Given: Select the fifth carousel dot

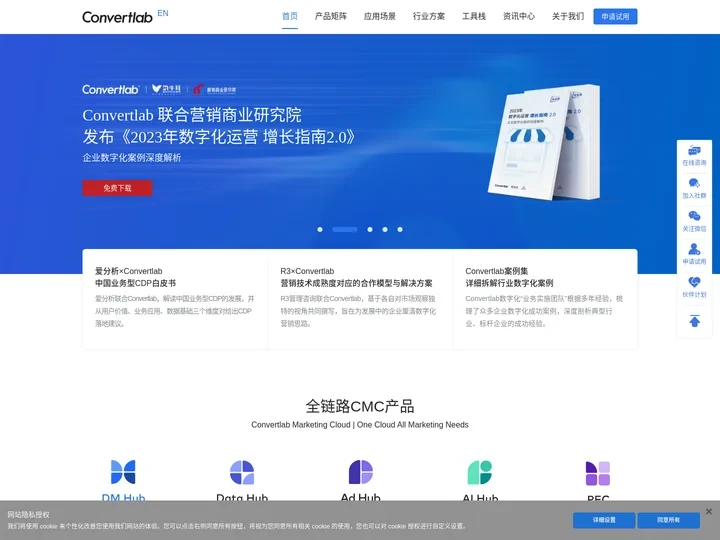Looking at the screenshot, I should tap(400, 230).
